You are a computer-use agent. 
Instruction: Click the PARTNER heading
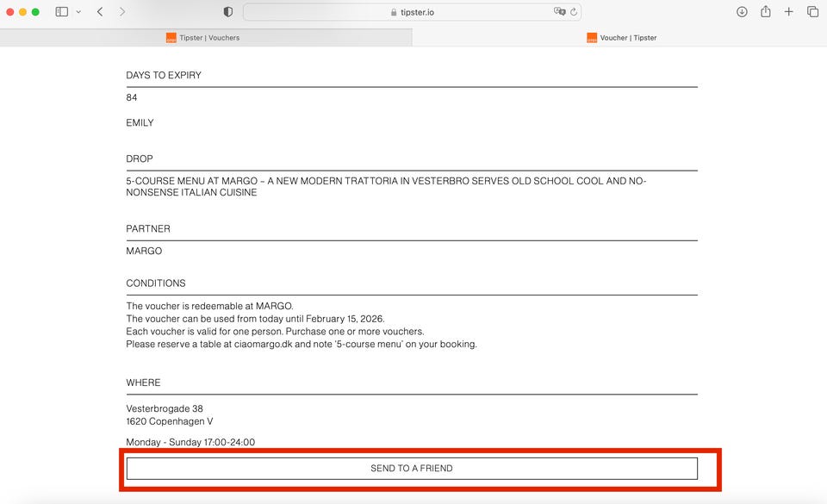(x=148, y=229)
